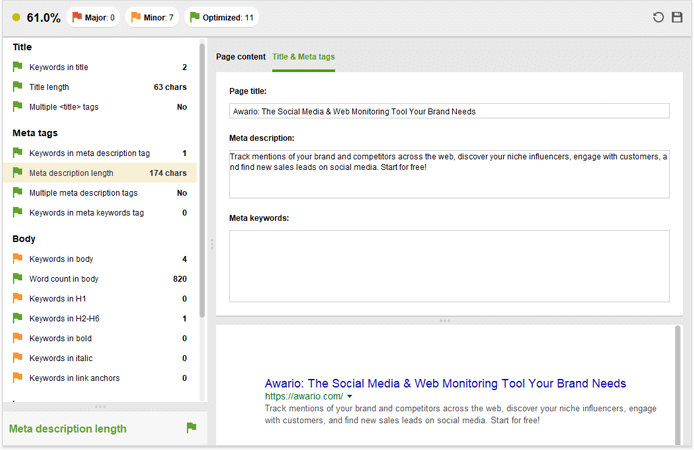Select Keywords in meta keywords tag
The height and width of the screenshot is (450, 694).
[100, 213]
